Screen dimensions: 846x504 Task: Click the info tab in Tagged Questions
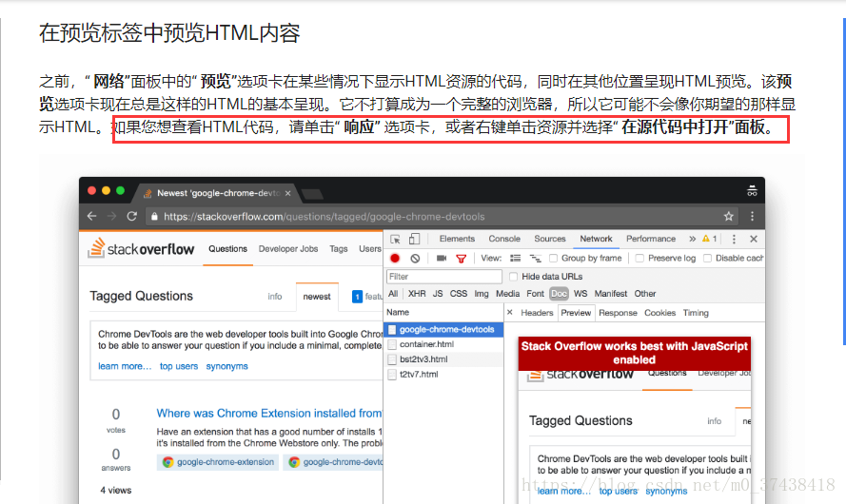pos(275,297)
